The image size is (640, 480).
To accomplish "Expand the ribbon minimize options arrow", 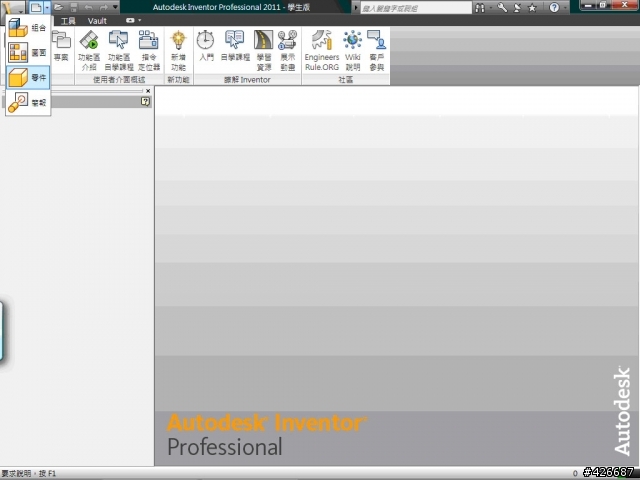I will coord(140,20).
